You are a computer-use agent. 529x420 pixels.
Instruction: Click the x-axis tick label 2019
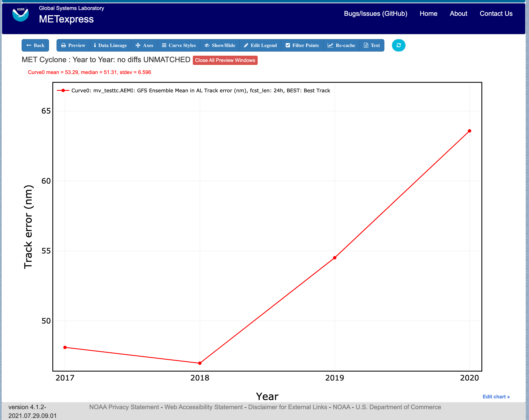[335, 378]
